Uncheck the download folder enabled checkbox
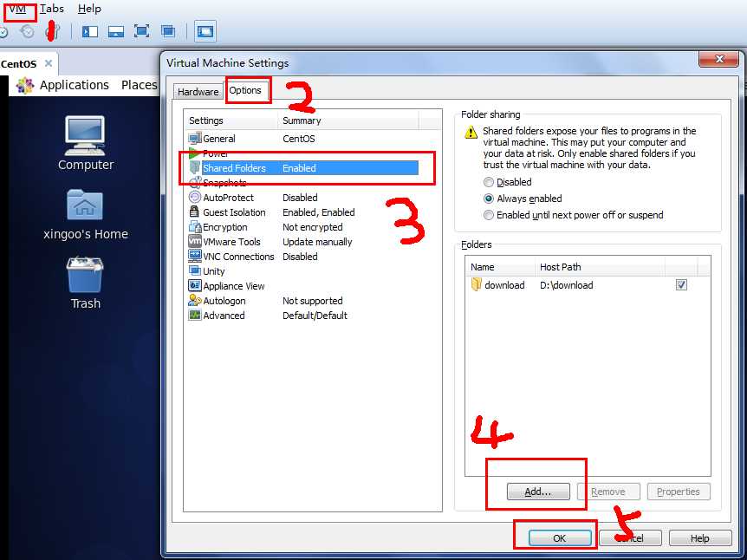 [x=681, y=285]
